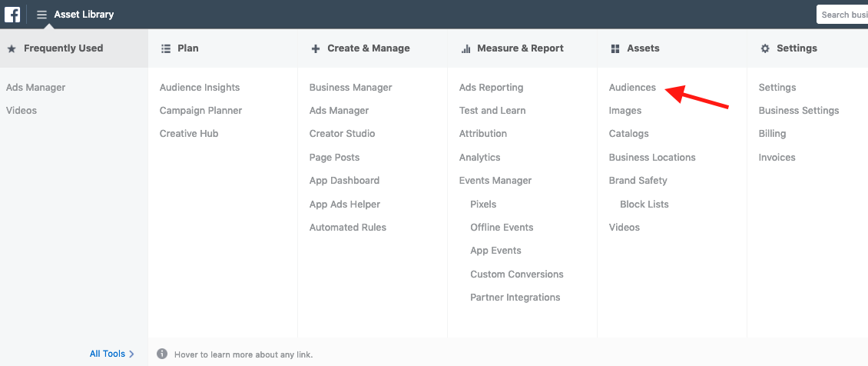Open Brand Safety
Image resolution: width=868 pixels, height=366 pixels.
pyautogui.click(x=638, y=181)
